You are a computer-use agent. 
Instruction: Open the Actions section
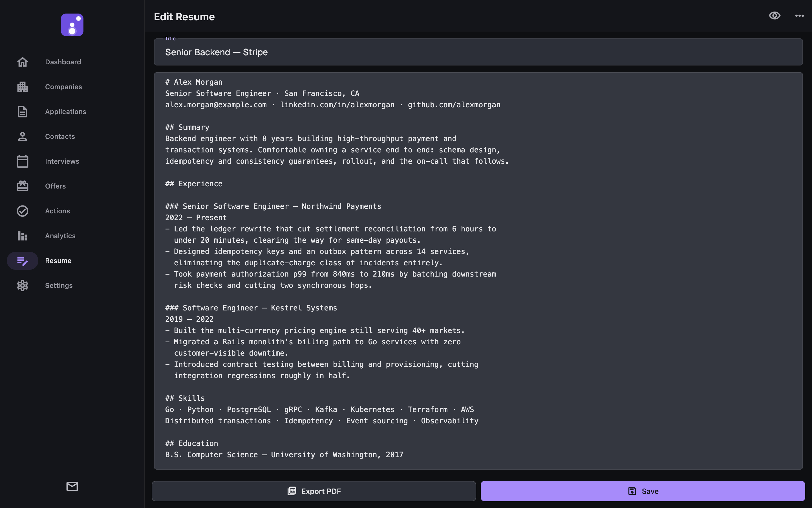point(58,211)
